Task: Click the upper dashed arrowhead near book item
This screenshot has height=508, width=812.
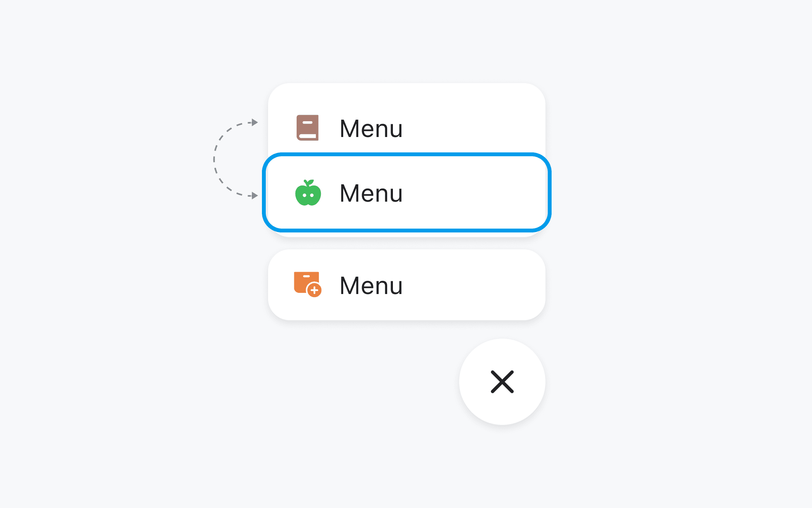Action: point(255,122)
